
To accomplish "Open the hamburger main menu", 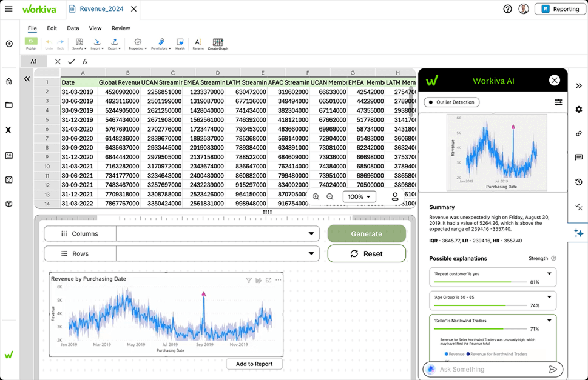I will [8, 8].
